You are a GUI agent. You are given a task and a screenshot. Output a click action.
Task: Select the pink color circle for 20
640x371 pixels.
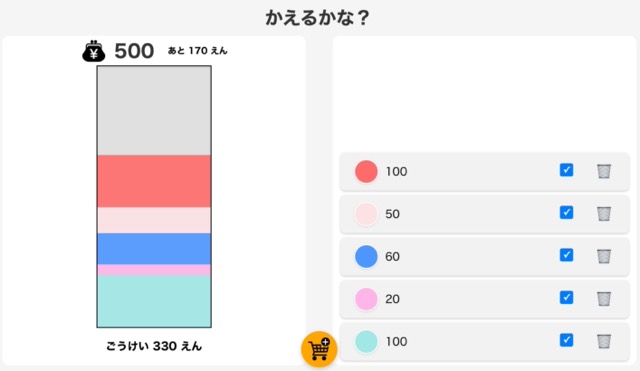(366, 299)
